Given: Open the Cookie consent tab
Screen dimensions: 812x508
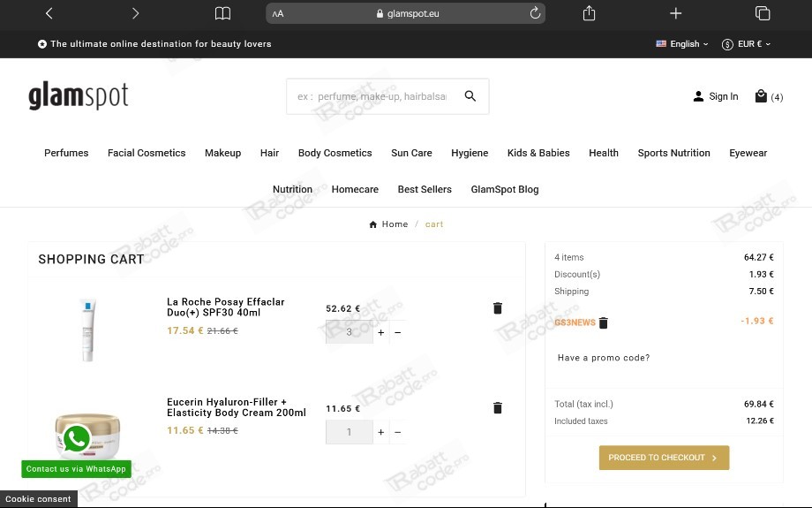Looking at the screenshot, I should [38, 499].
